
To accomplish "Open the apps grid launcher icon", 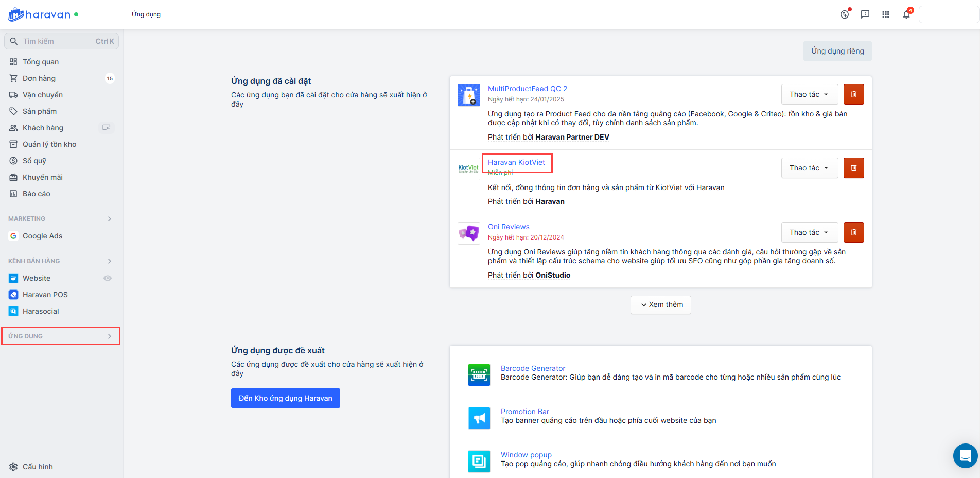I will [886, 14].
